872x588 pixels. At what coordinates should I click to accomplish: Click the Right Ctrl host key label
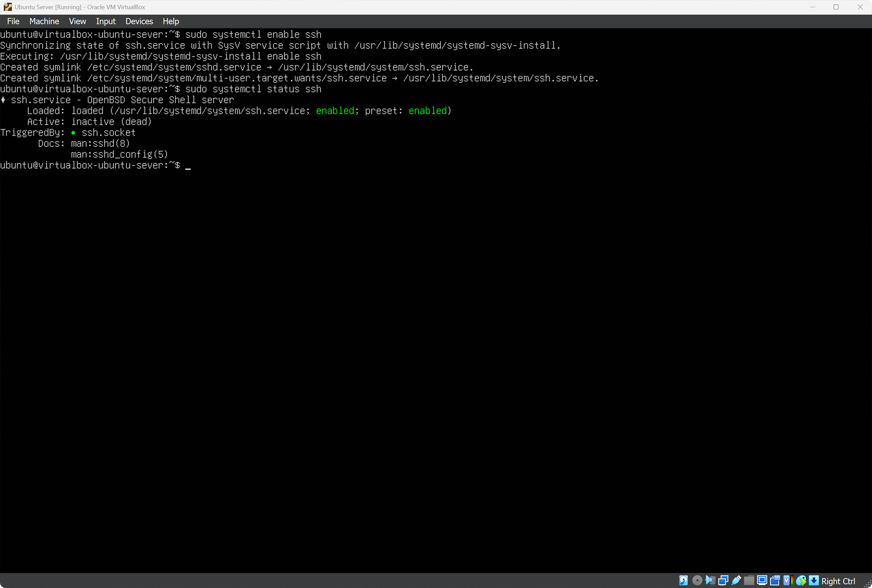click(838, 581)
